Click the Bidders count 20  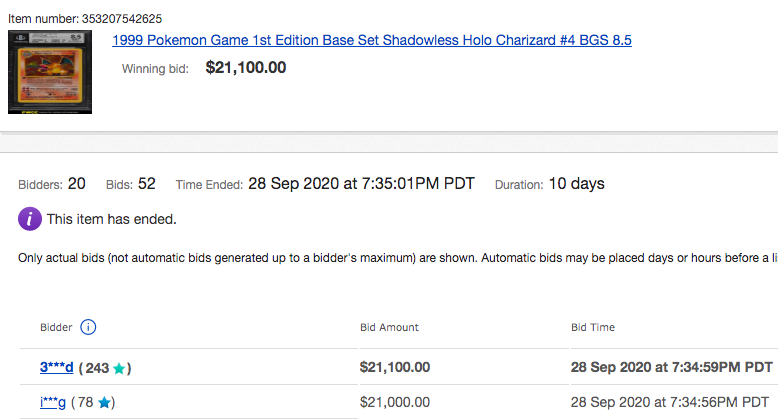(x=76, y=184)
